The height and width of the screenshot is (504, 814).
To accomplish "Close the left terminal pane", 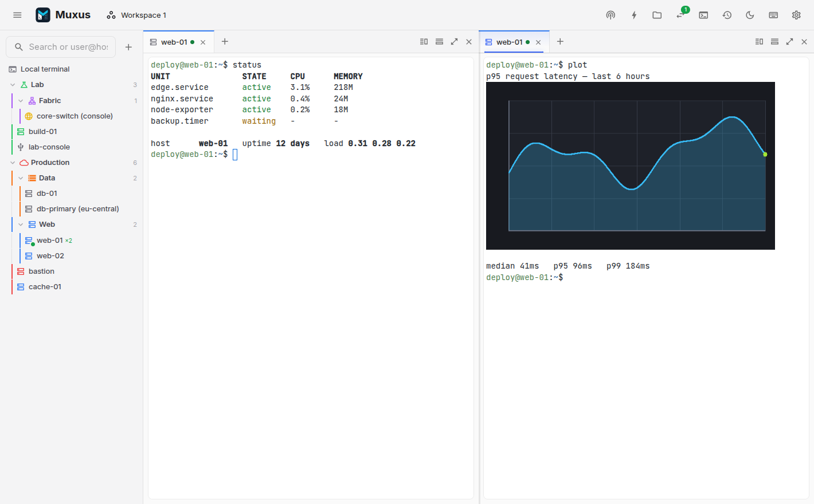I will pos(469,41).
